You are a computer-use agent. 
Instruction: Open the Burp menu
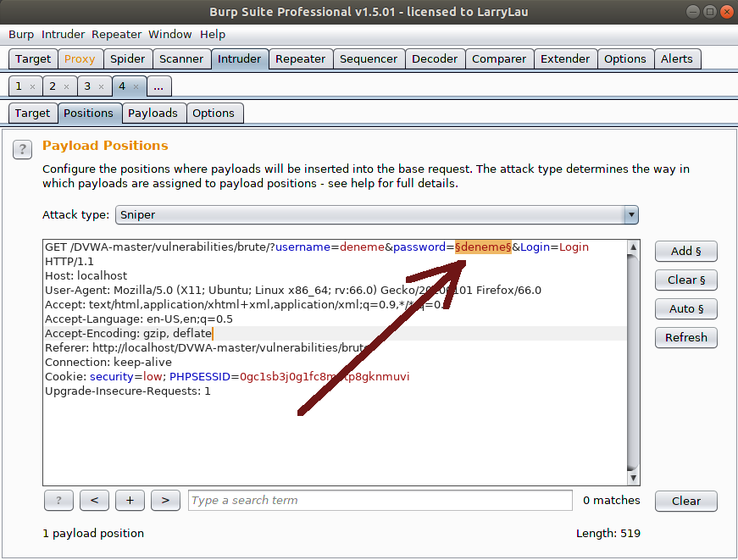click(x=21, y=35)
